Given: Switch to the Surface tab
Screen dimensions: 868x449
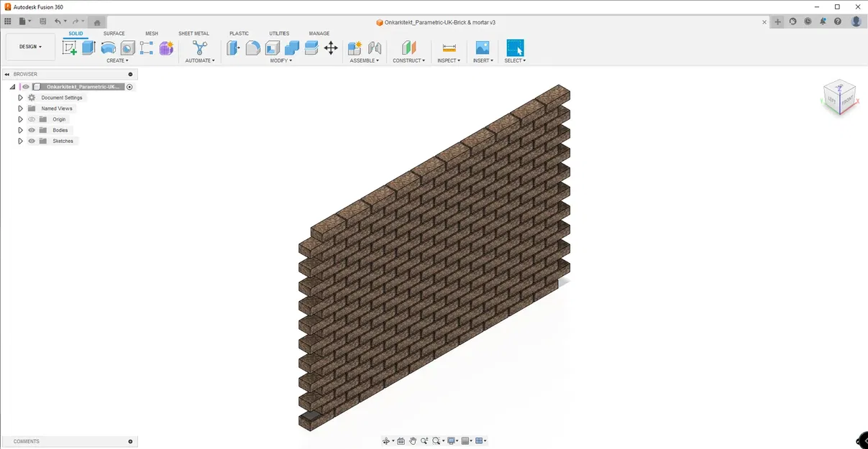Looking at the screenshot, I should (113, 33).
